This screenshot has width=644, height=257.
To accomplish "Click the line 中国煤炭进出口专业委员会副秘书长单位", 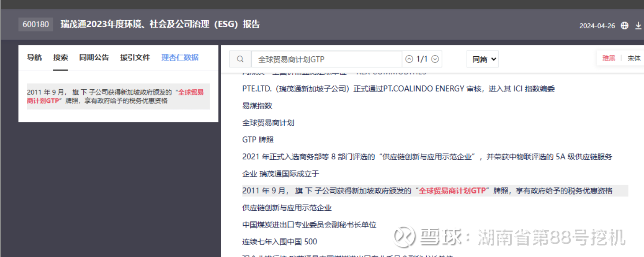I will click(x=309, y=225).
